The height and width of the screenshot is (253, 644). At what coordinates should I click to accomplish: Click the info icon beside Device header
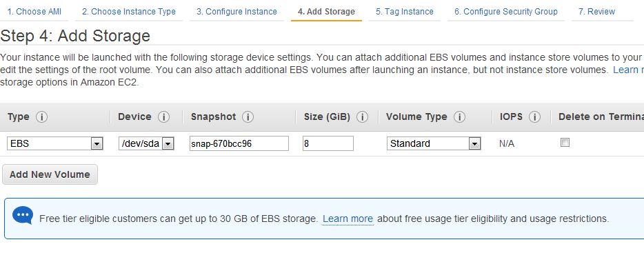tap(163, 117)
